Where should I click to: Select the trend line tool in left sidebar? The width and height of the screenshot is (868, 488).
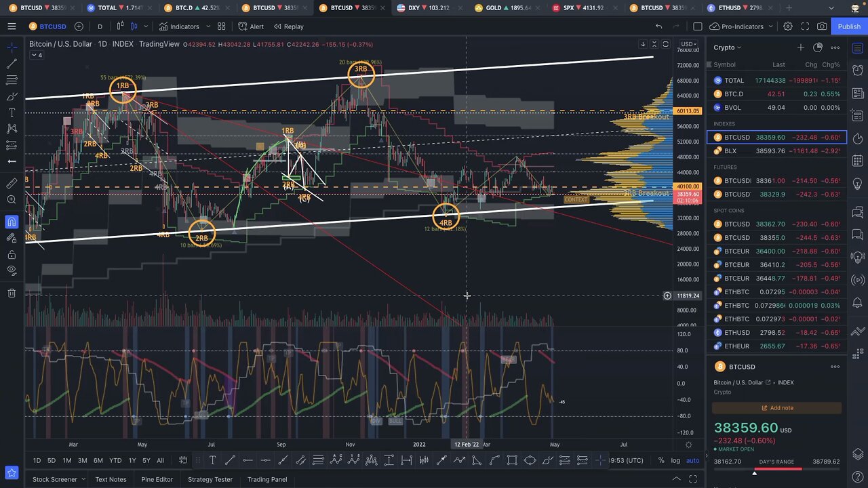point(12,64)
